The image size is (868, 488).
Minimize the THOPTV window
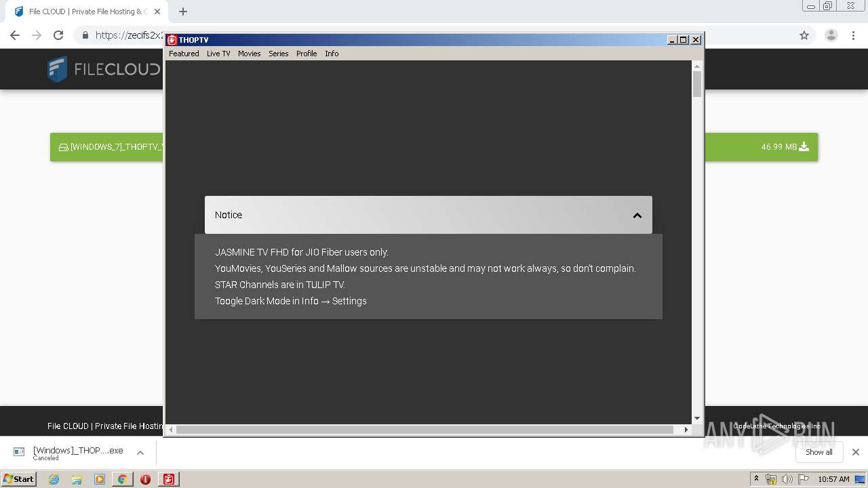[672, 40]
